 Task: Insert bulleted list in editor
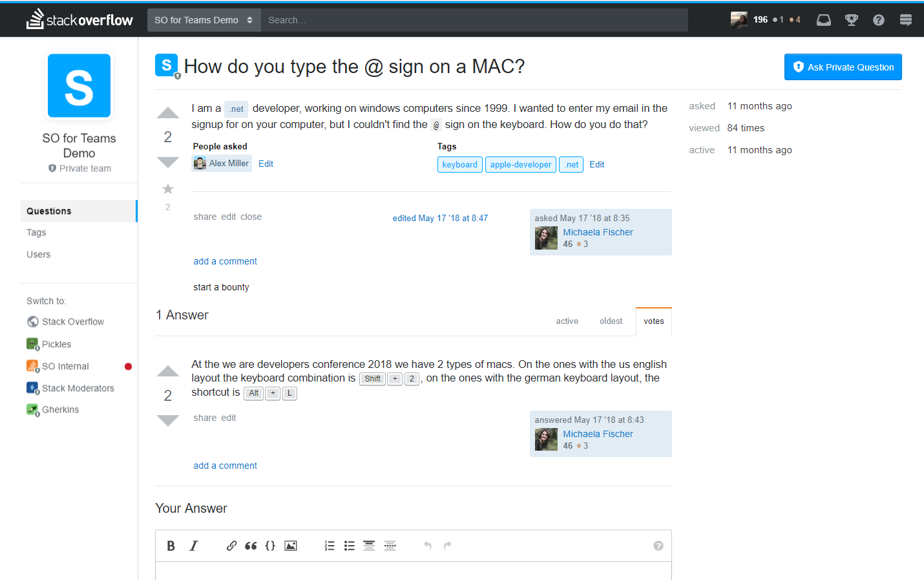[350, 546]
